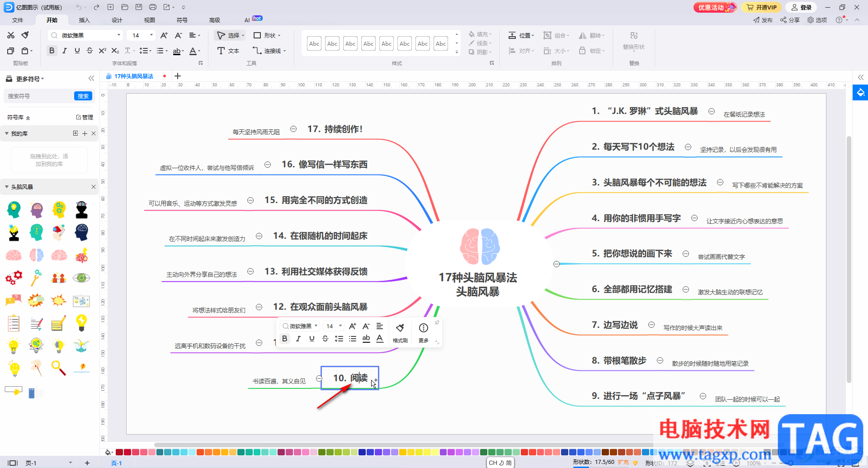The height and width of the screenshot is (468, 868).
Task: Toggle Italic in the ribbon font group
Action: [x=65, y=51]
